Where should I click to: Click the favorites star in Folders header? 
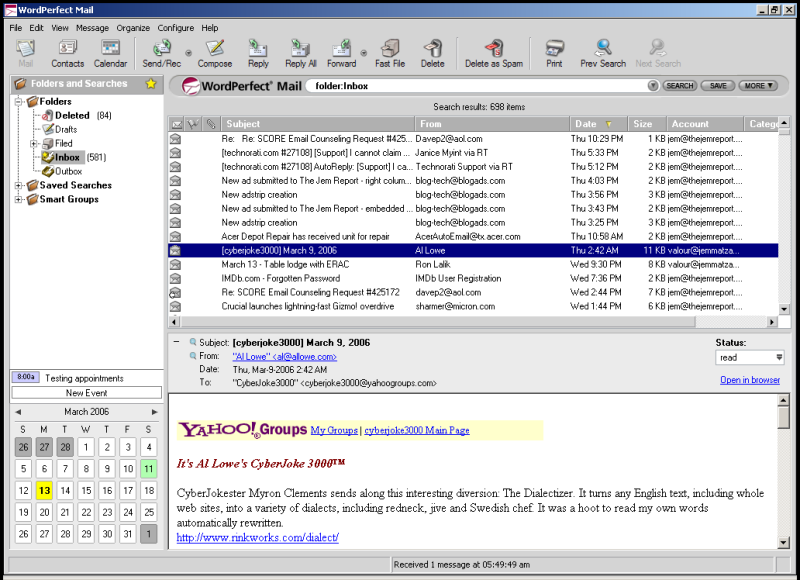[x=151, y=84]
